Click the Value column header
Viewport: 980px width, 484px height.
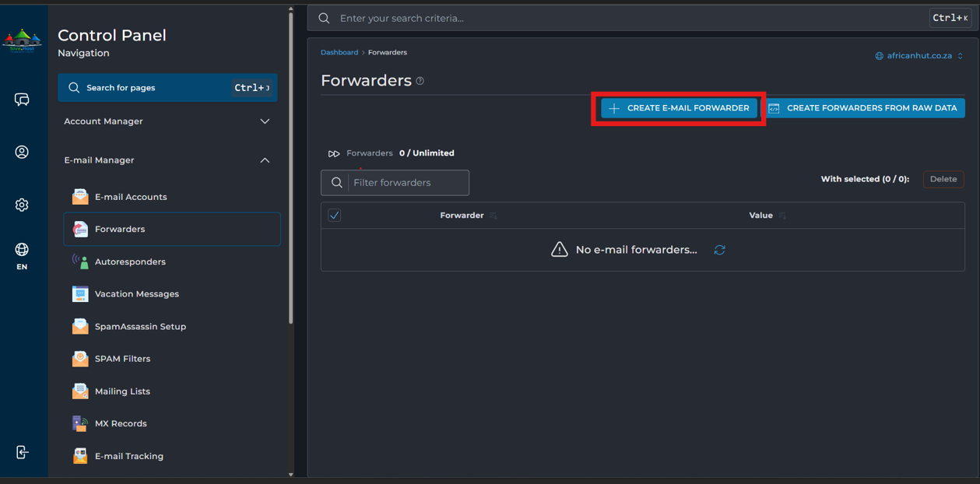tap(760, 216)
